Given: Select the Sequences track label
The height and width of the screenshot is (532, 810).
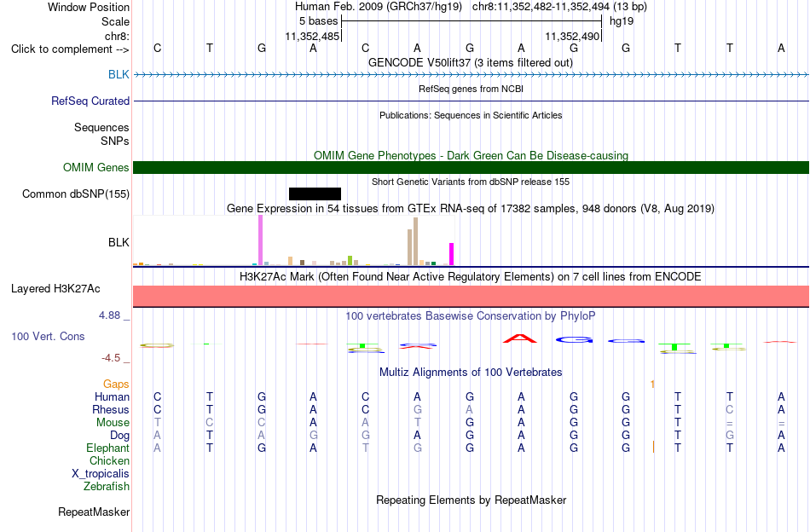Looking at the screenshot, I should pos(101,127).
